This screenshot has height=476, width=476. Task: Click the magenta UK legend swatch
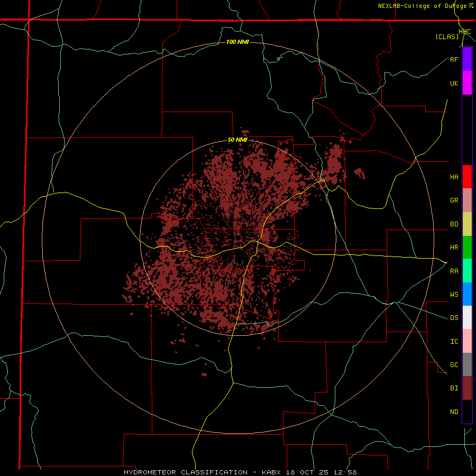[x=467, y=83]
